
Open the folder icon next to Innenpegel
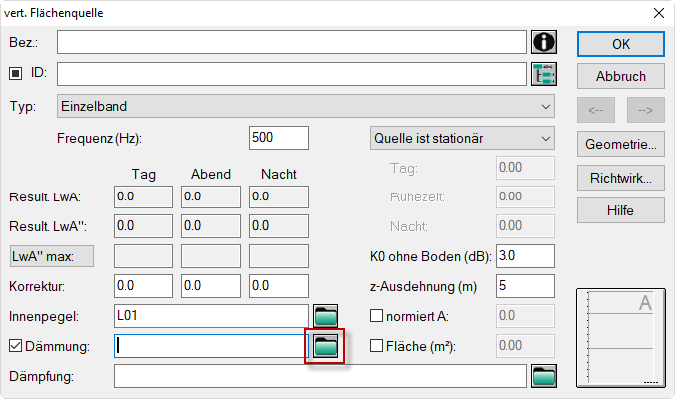(325, 316)
